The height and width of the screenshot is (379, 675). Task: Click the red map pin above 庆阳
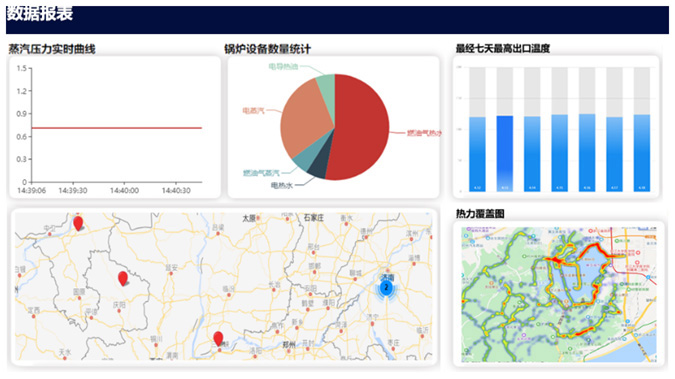123,278
